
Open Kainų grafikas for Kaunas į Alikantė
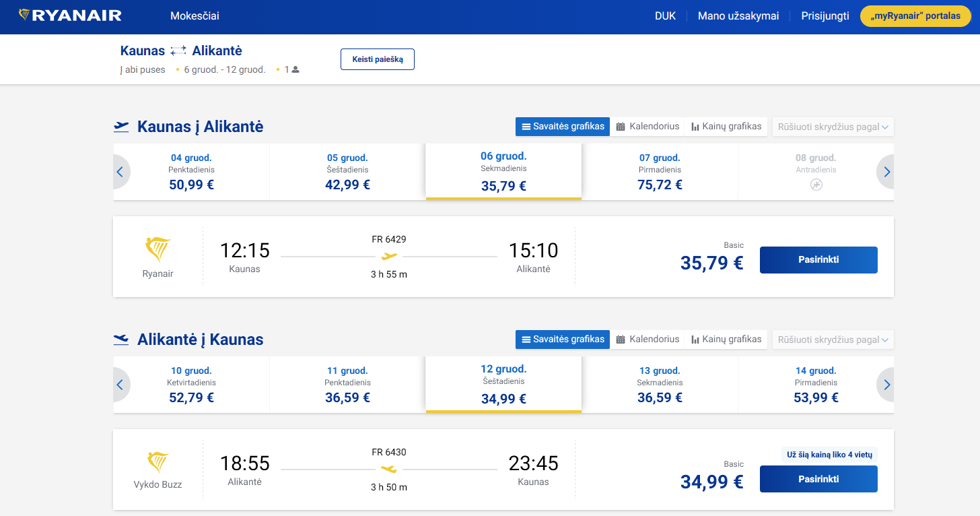click(726, 127)
